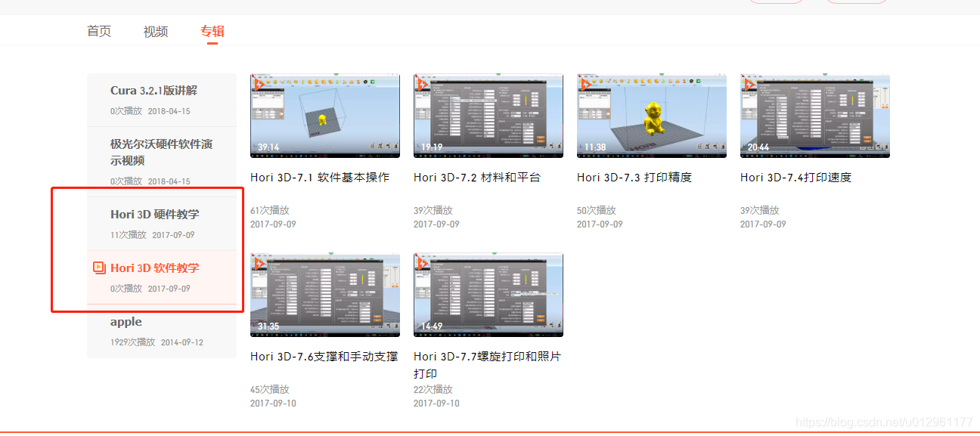This screenshot has height=436, width=980.
Task: Click the 19:19 video thumbnail
Action: click(488, 115)
